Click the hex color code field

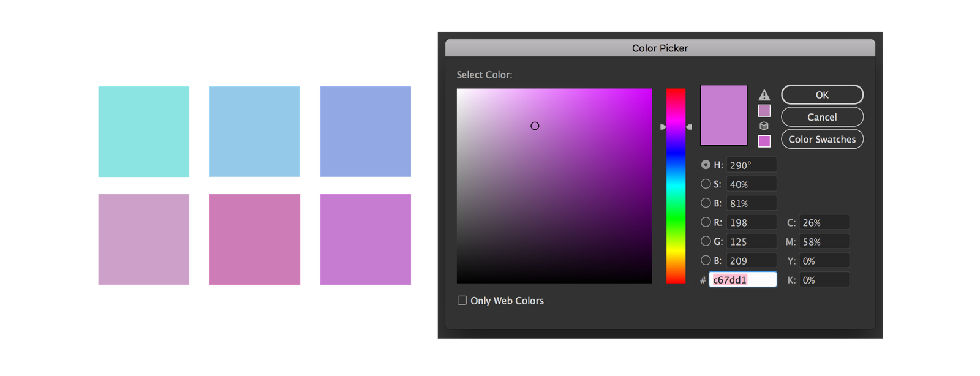(x=743, y=280)
